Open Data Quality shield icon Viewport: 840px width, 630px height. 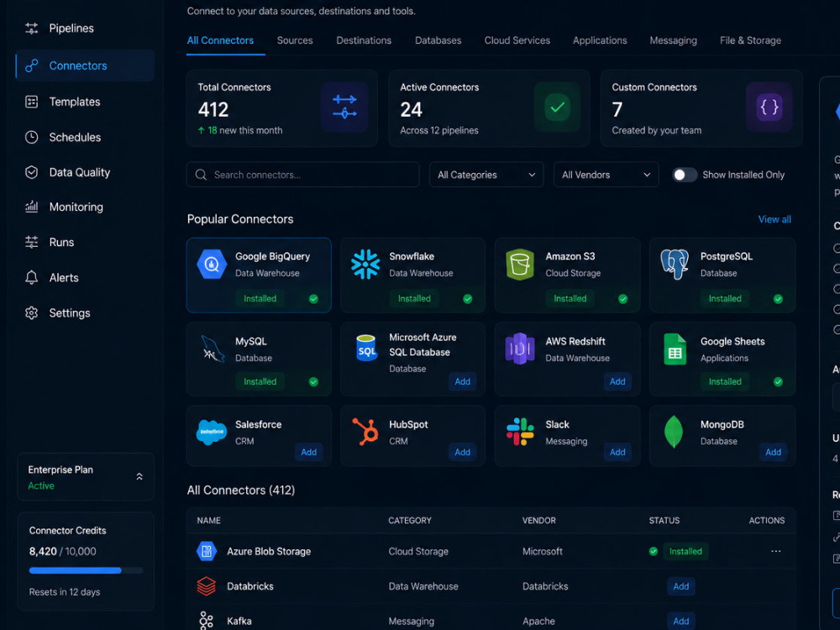(x=32, y=172)
